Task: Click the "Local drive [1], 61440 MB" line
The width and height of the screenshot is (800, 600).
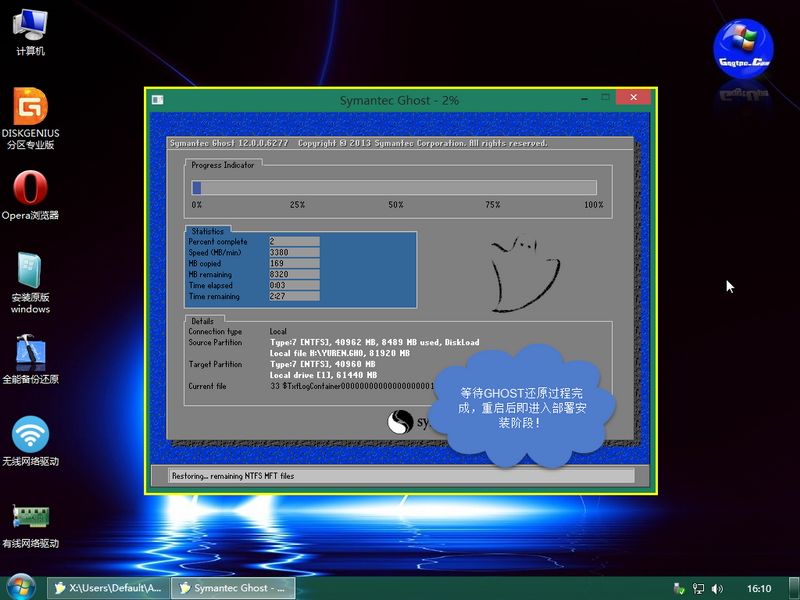Action: pos(323,375)
